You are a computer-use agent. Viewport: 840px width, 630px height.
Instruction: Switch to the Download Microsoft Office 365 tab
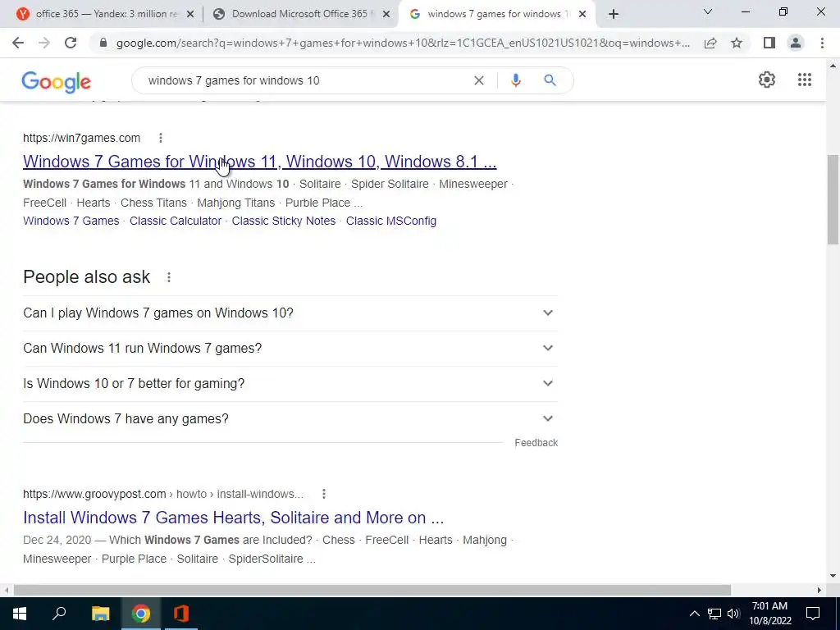[300, 15]
